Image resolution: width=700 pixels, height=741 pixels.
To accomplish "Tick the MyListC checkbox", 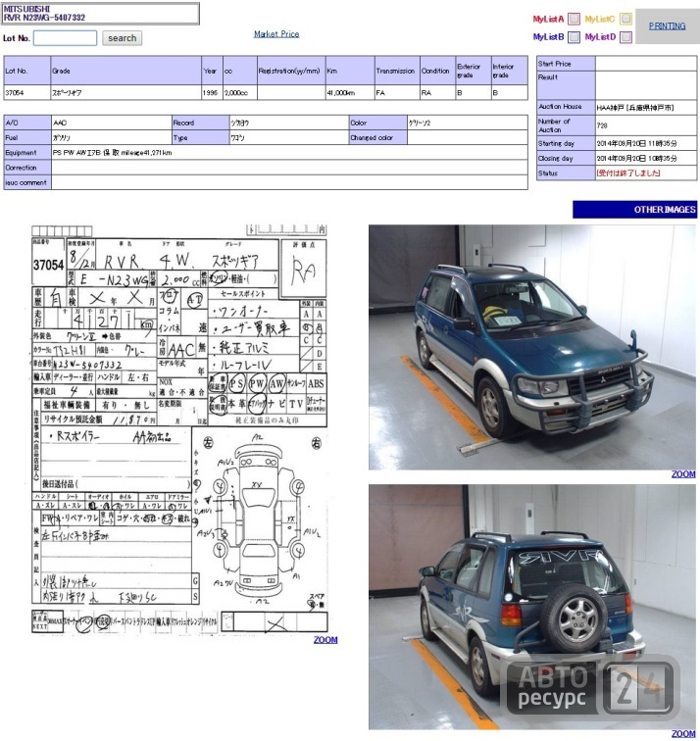I will 625,19.
